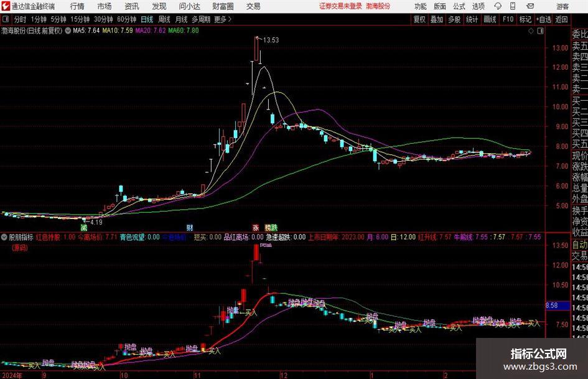This screenshot has height=379, width=588.
Task: Click the 通达信 red logo icon
Action: [x=5, y=6]
